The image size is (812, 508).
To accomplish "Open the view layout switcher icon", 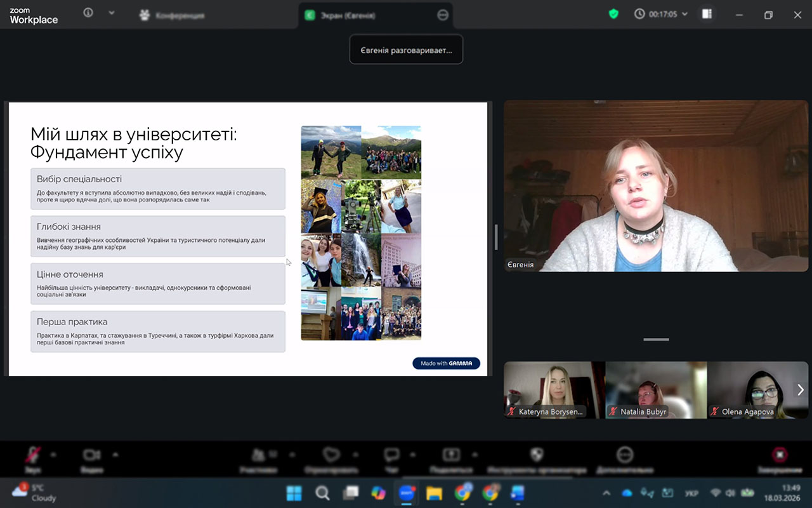I will coord(707,14).
